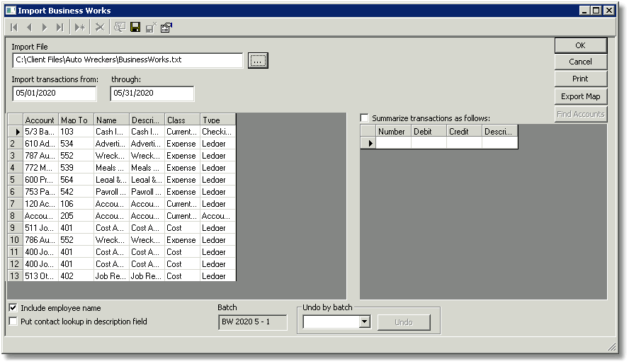Click the Descri... header in summary grid
The width and height of the screenshot is (629, 364).
(x=500, y=131)
